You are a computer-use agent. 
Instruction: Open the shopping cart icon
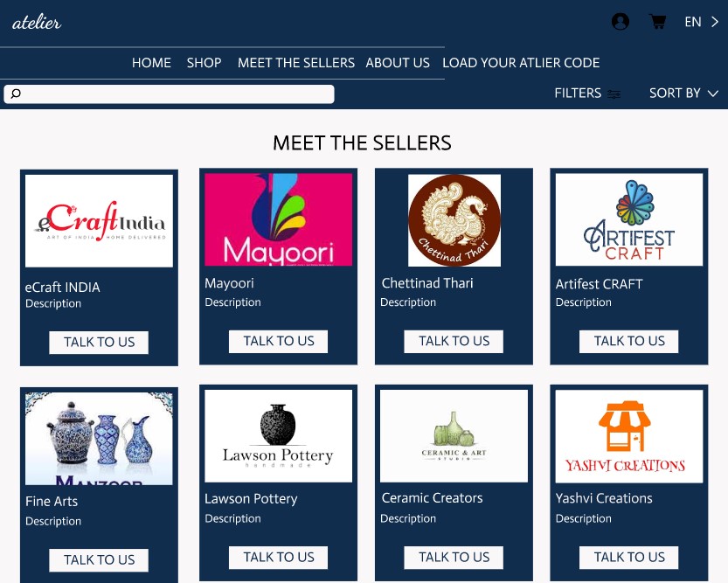pyautogui.click(x=657, y=21)
